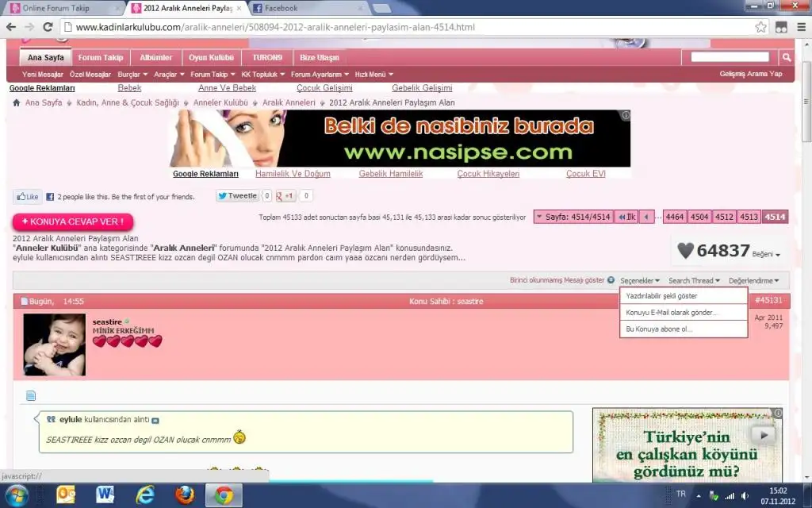Viewport: 812px width, 508px height.
Task: Like the thread with the Facebook Like button
Action: (x=27, y=196)
